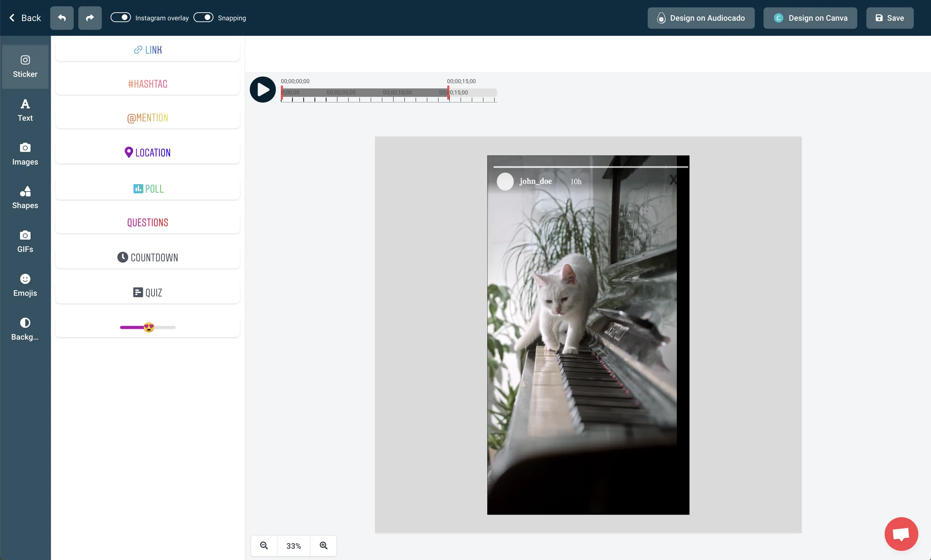The height and width of the screenshot is (560, 931).
Task: Click the 00;00;05;00 point on timeline
Action: pyautogui.click(x=341, y=92)
